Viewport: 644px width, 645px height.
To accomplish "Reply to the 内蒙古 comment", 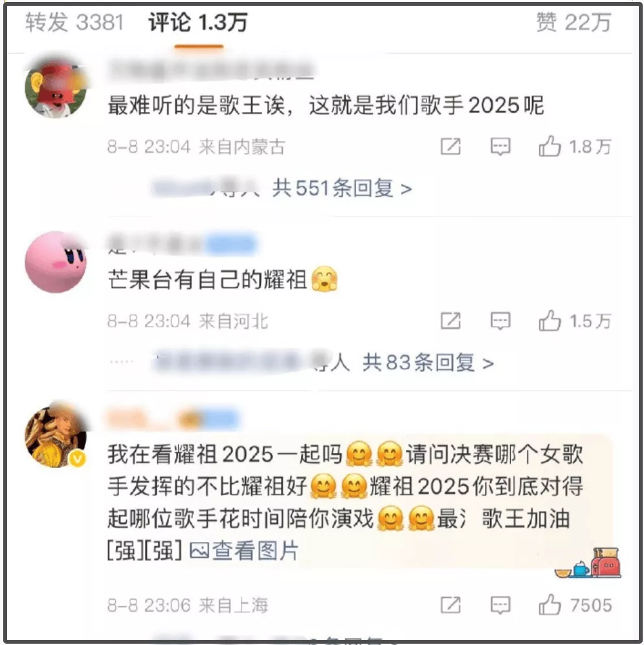I will [x=500, y=146].
